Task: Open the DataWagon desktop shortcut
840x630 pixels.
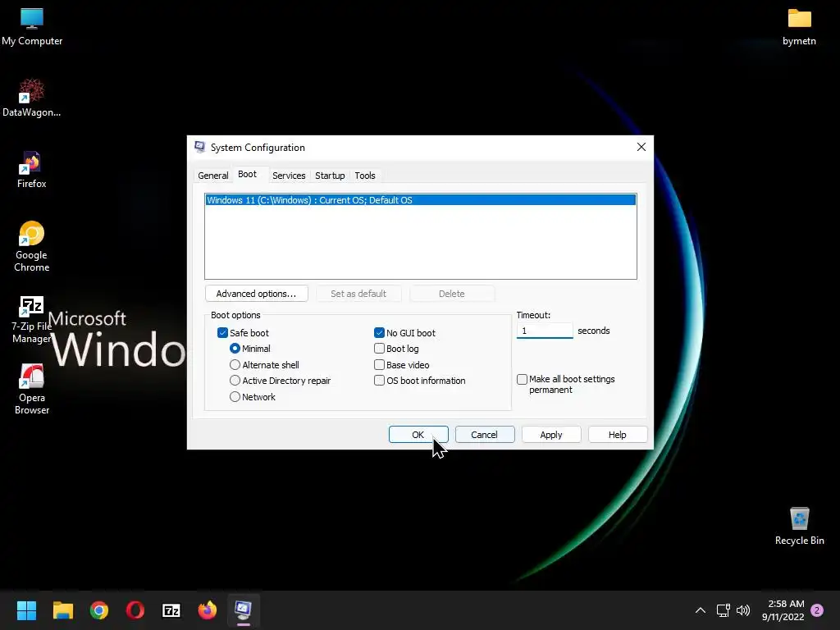Action: pos(32,98)
